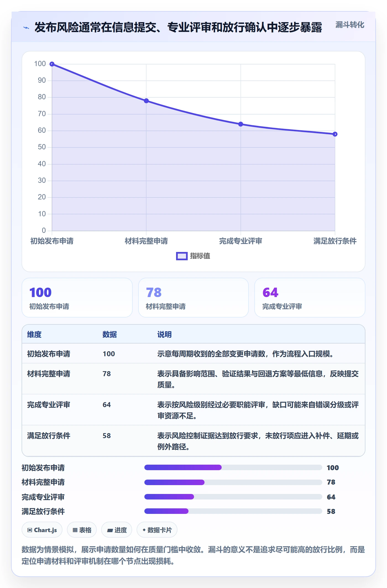Viewport: 387px width, 588px height.
Task: Click the diamond icon on 数据卡片 chip
Action: pos(144,530)
